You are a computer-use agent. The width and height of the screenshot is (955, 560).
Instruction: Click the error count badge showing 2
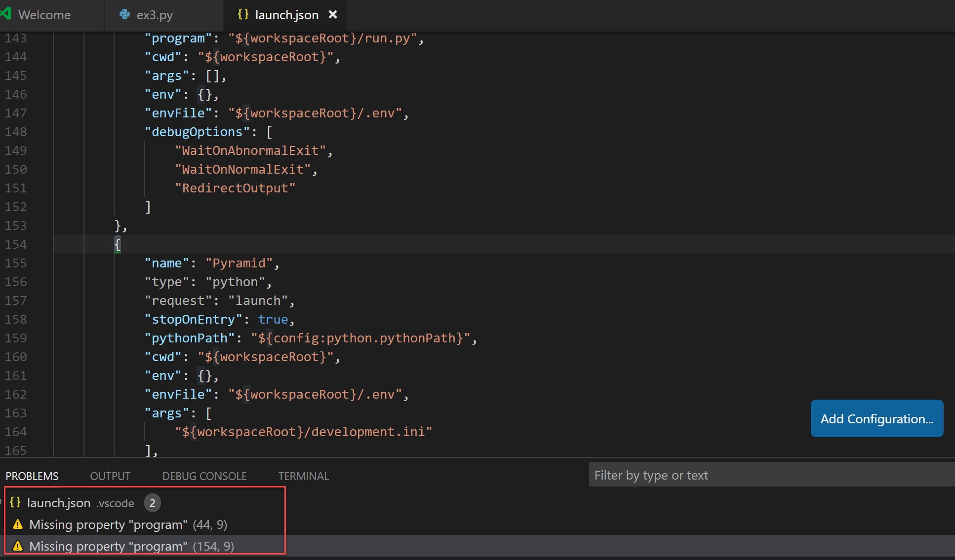(152, 503)
